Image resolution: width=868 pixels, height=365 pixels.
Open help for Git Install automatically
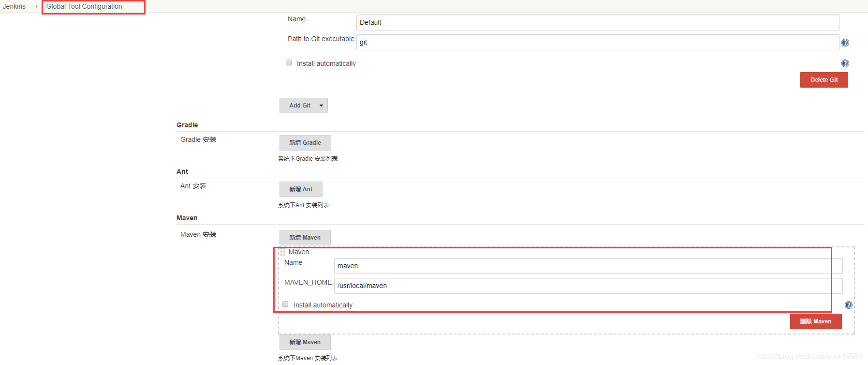click(x=845, y=63)
